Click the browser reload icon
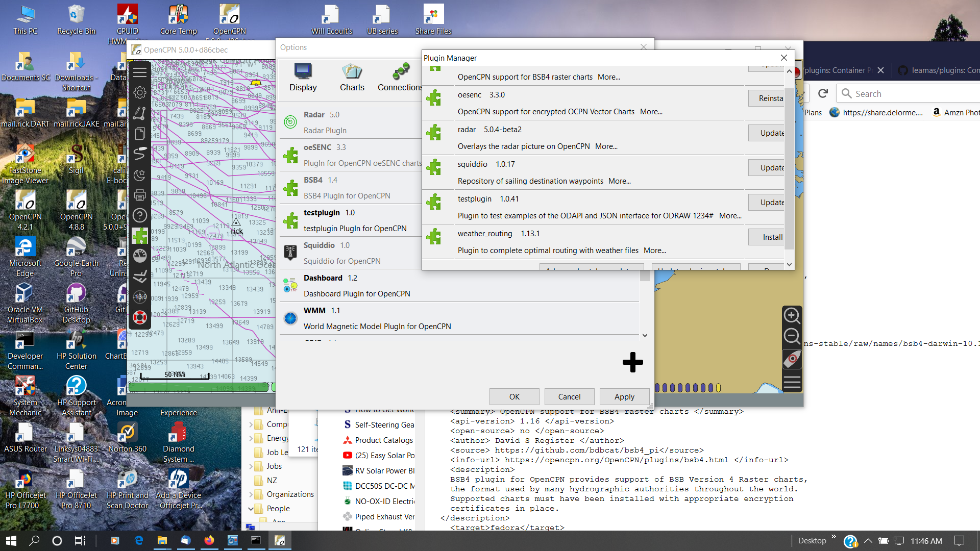Image resolution: width=980 pixels, height=551 pixels. point(823,93)
